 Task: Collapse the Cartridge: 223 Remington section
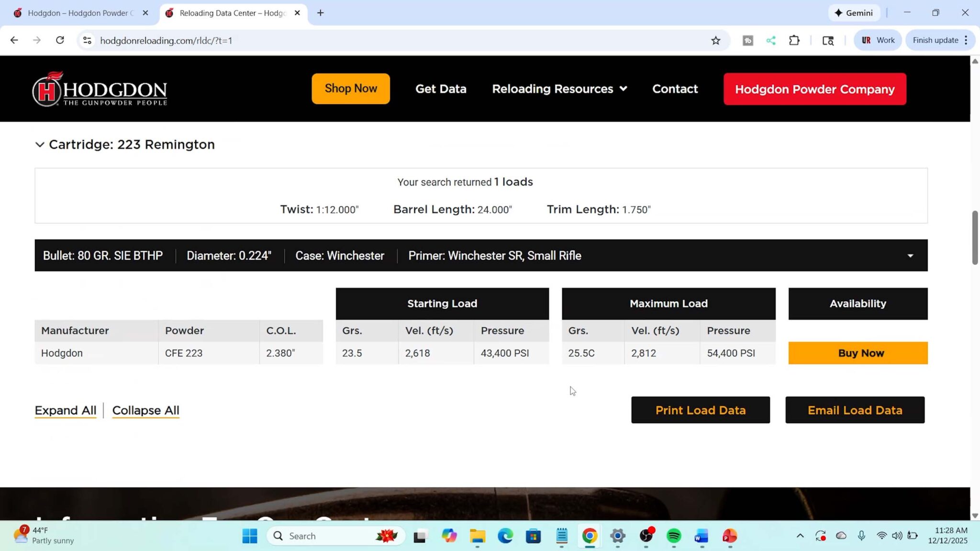[x=40, y=144]
